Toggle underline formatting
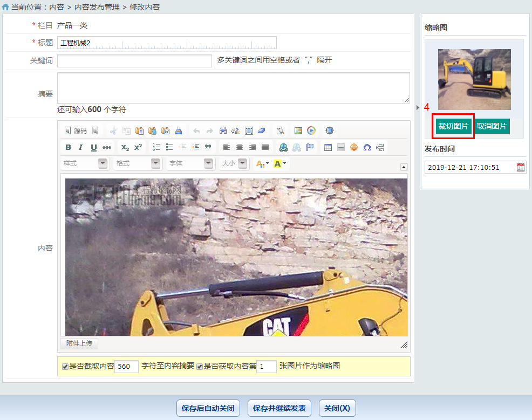 pos(94,147)
